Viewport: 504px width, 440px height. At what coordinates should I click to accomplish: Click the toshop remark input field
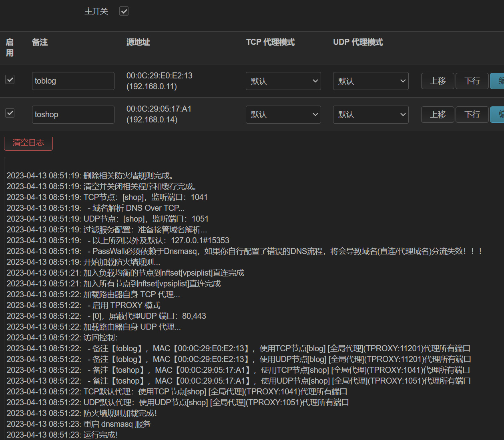[x=73, y=114]
